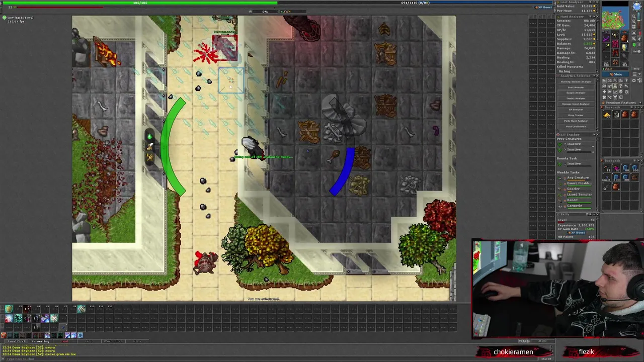Screen dimensions: 644x362
Task: Toggle expert mode E button
Action: 639,45
